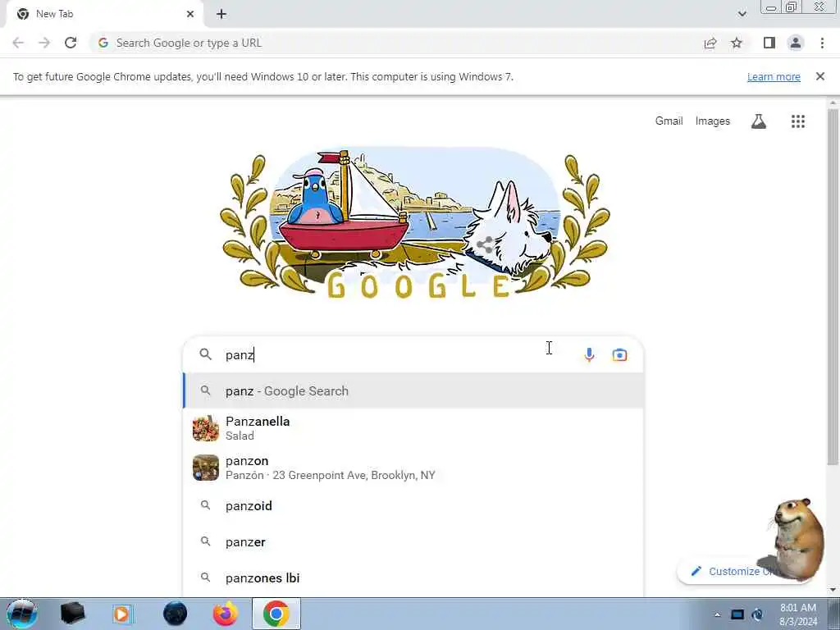The width and height of the screenshot is (840, 630).
Task: Expand the tab search dropdown arrow
Action: coord(742,14)
